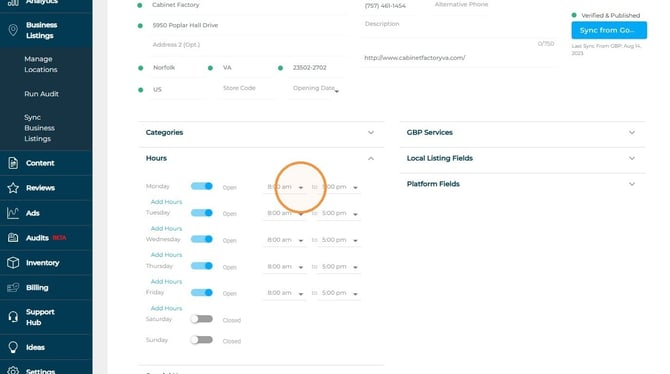Screen dimensions: 670x374
Task: Turn off Tuesday open toggle
Action: click(202, 213)
